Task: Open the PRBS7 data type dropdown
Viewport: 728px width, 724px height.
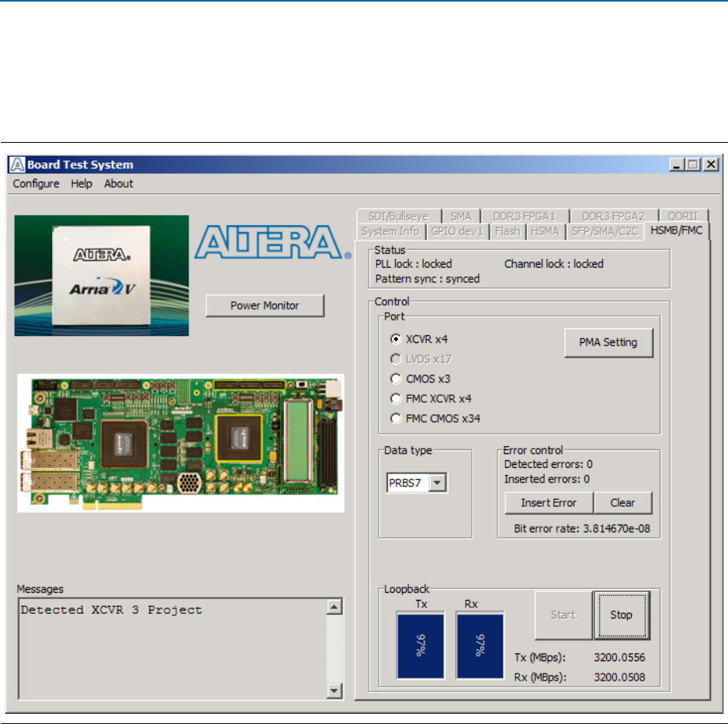Action: [438, 483]
